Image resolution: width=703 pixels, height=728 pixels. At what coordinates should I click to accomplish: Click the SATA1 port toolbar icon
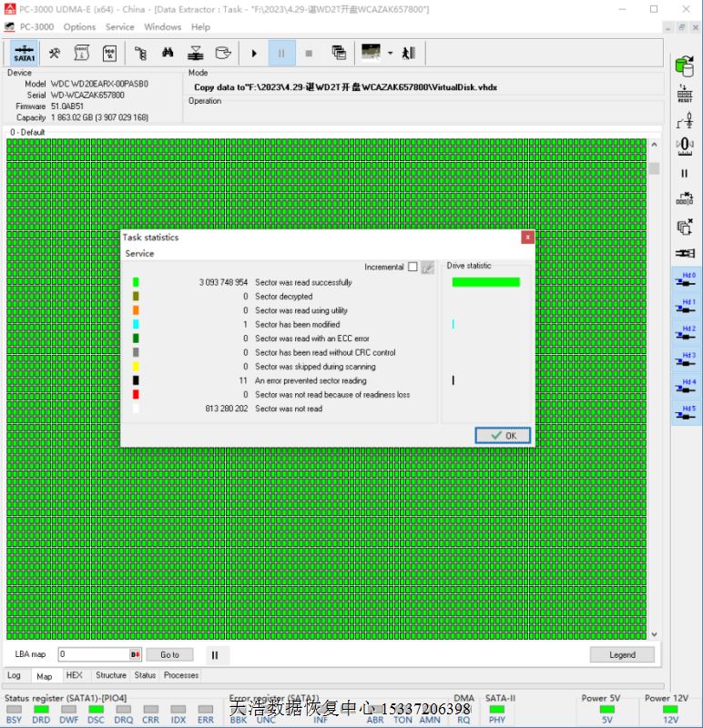(x=25, y=53)
